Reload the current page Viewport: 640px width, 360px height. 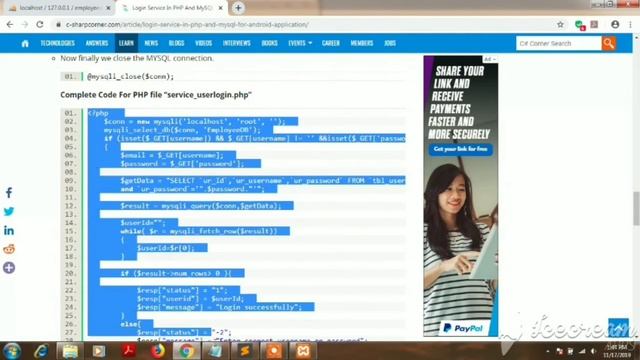[40, 24]
